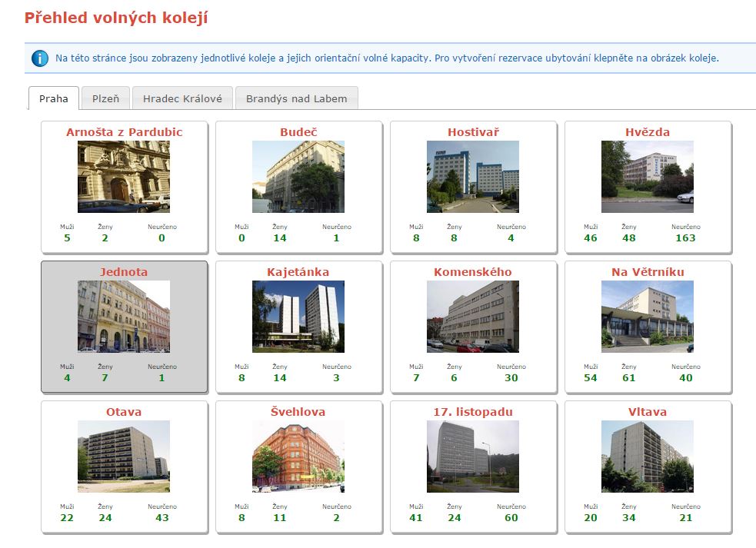The width and height of the screenshot is (756, 548).
Task: Click the Kajetánka heading link
Action: pyautogui.click(x=298, y=272)
